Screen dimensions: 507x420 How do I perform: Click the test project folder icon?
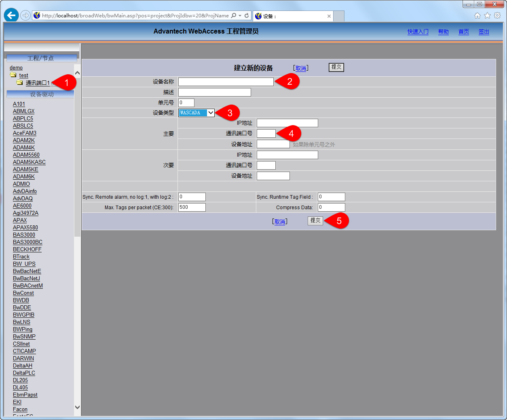pos(13,75)
